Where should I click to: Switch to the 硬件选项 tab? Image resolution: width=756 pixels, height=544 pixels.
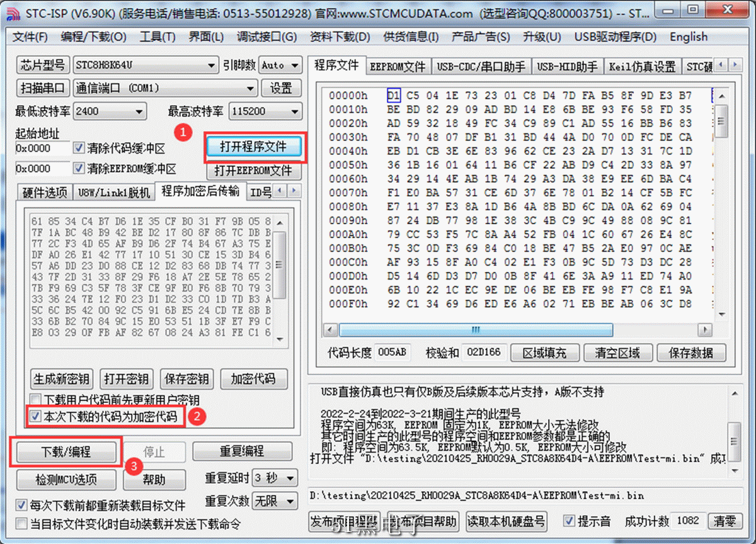coord(45,192)
